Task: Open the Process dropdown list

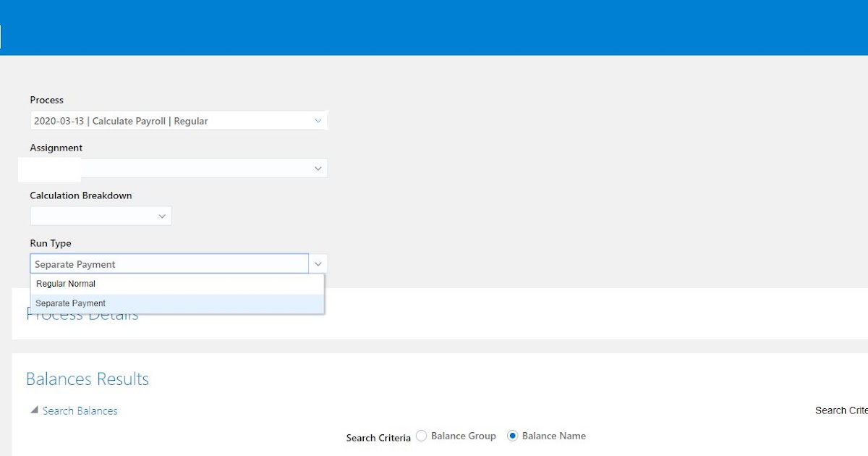Action: [x=318, y=120]
